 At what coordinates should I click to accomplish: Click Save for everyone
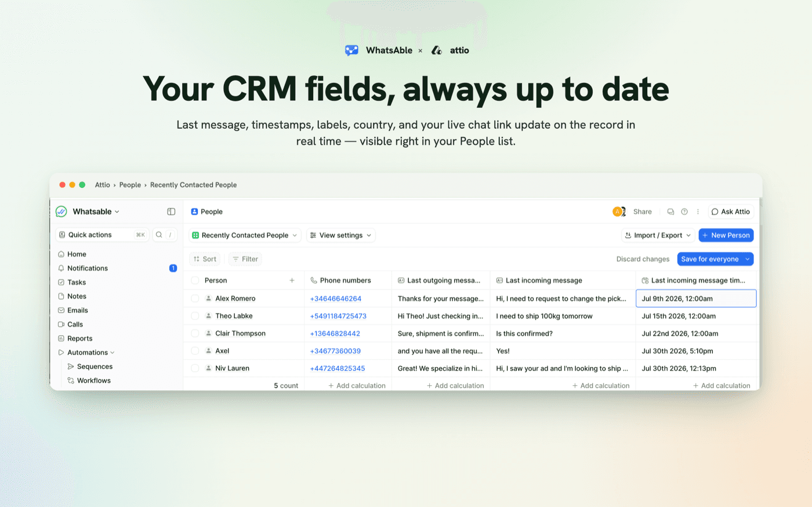[710, 259]
